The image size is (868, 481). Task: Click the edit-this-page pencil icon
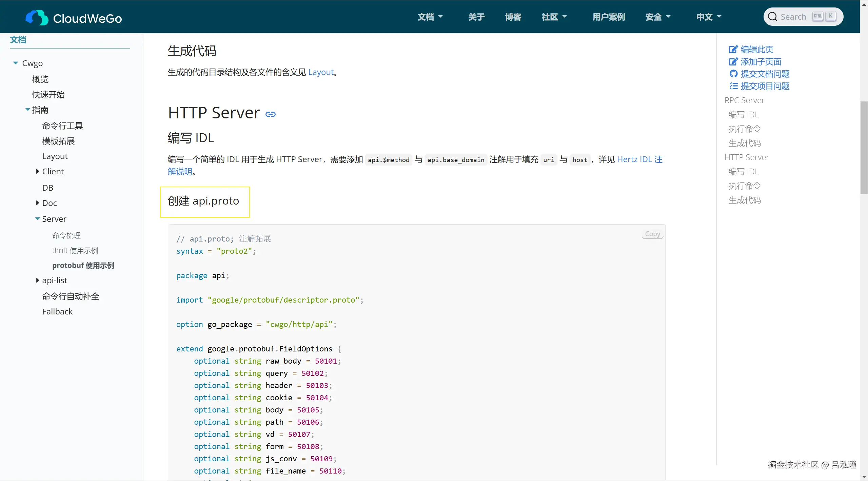[733, 50]
